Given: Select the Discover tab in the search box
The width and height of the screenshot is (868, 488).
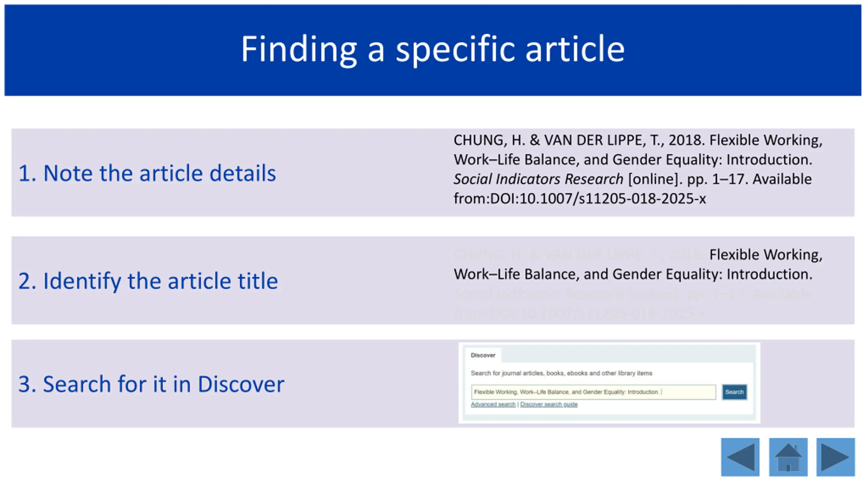Looking at the screenshot, I should click(483, 355).
